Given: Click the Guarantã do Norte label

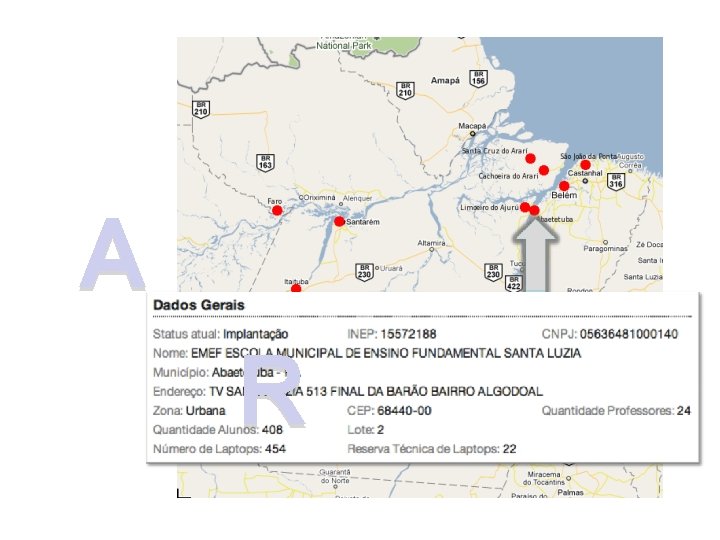Looking at the screenshot, I should (x=335, y=476).
